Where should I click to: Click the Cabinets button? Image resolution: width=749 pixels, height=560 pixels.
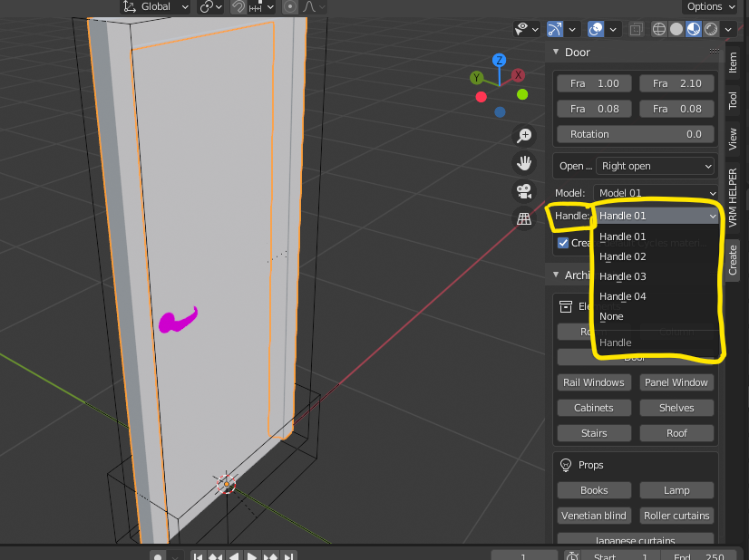594,408
